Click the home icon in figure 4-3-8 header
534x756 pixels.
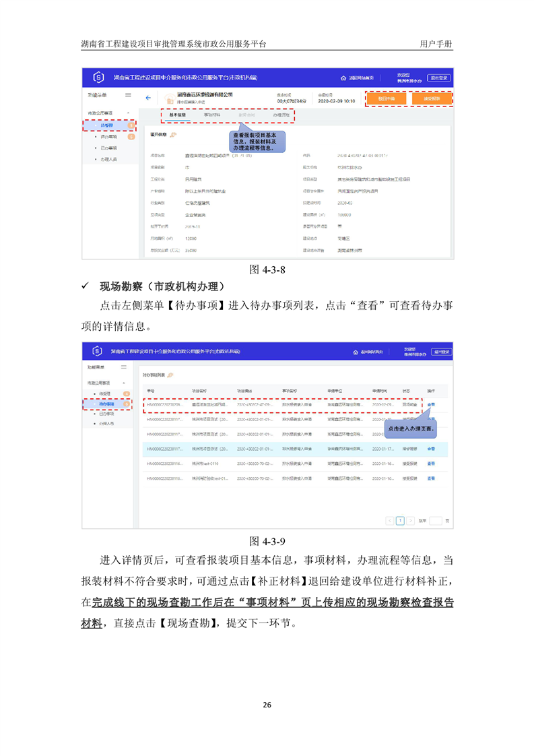click(343, 77)
